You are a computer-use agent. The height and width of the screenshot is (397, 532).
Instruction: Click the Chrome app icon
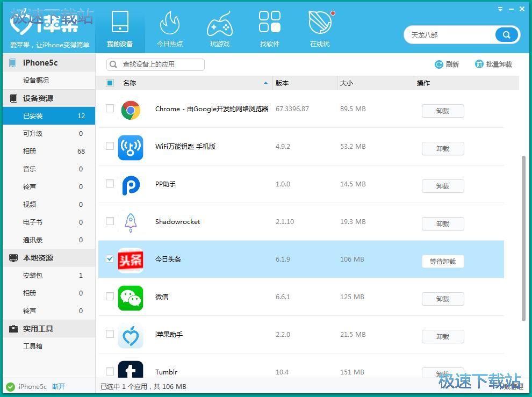131,110
